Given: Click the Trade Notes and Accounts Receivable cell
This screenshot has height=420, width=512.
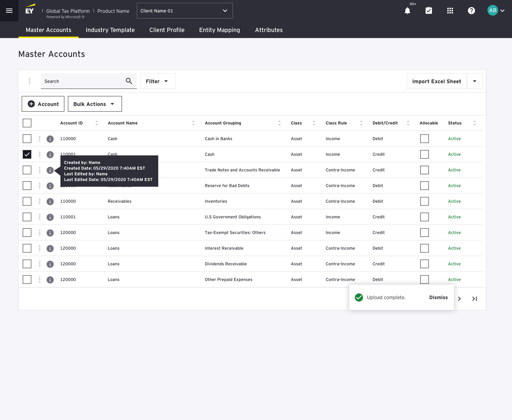Looking at the screenshot, I should click(242, 170).
